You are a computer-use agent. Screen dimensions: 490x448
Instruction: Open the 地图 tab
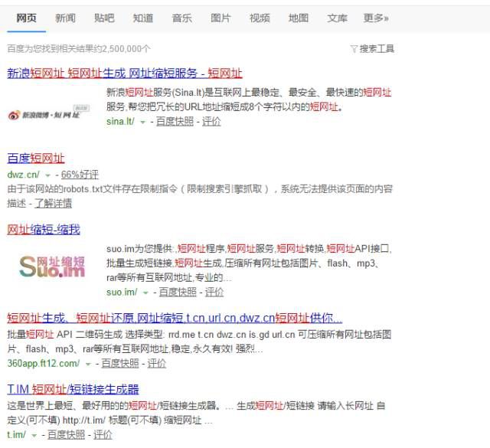(299, 18)
